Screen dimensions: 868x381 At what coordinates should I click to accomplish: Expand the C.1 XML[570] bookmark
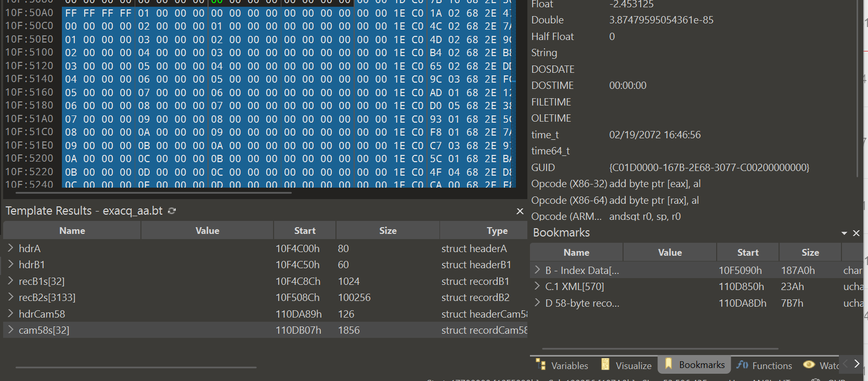click(x=537, y=286)
